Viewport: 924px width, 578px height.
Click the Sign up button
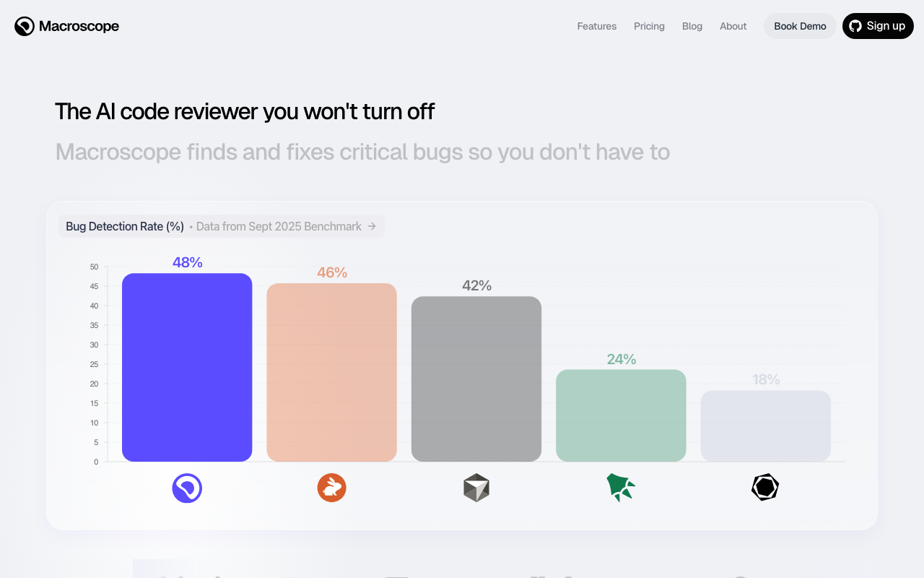878,26
